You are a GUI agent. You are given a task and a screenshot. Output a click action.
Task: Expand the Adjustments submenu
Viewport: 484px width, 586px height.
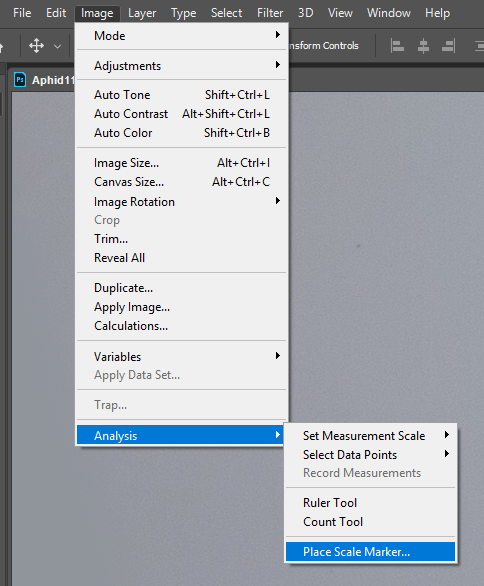[182, 66]
